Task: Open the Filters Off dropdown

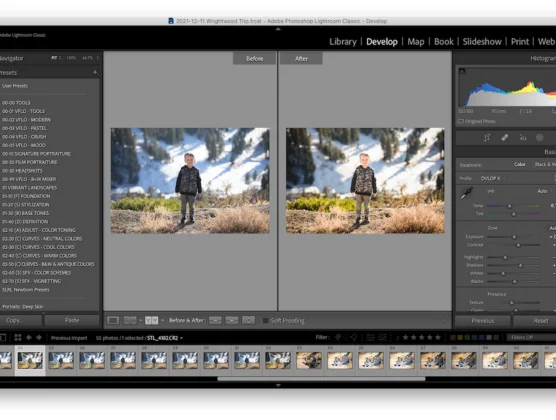Action: pos(531,337)
